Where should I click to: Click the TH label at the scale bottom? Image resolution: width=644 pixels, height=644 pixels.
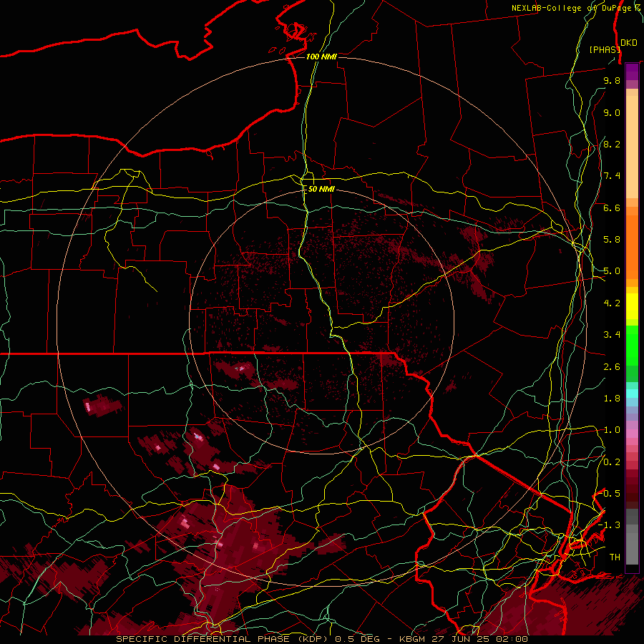(615, 557)
